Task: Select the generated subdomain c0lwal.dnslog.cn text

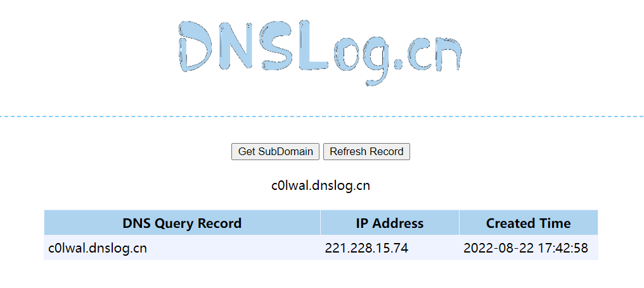Action: 321,186
